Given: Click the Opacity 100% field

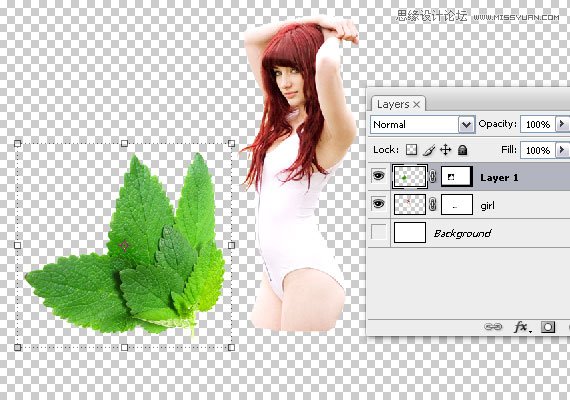Looking at the screenshot, I should point(538,124).
